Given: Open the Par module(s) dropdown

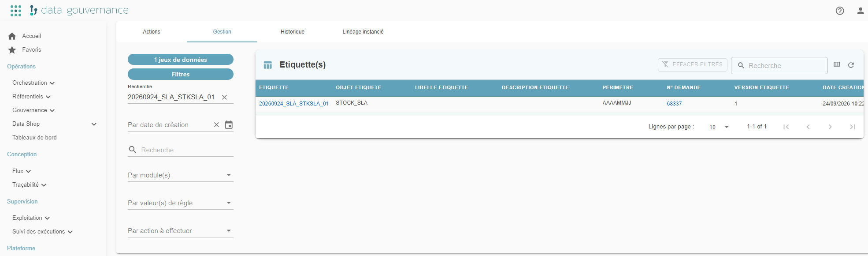Looking at the screenshot, I should [x=180, y=175].
